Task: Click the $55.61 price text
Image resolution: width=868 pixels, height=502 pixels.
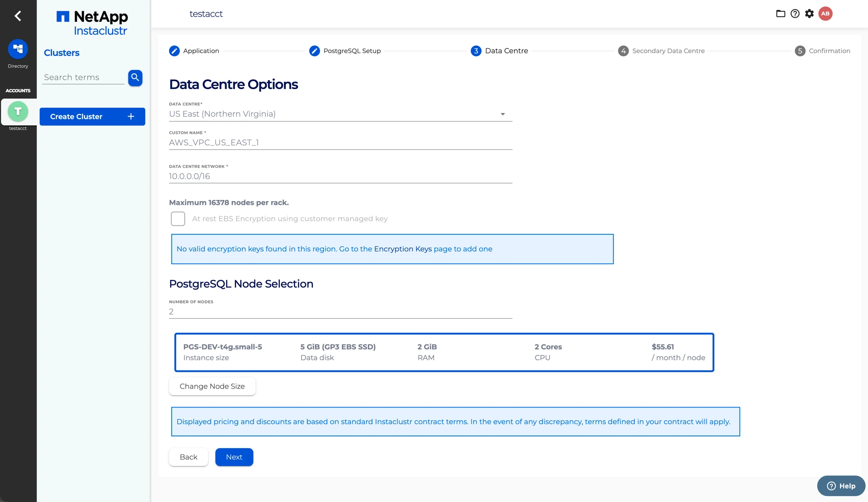Action: (x=663, y=347)
